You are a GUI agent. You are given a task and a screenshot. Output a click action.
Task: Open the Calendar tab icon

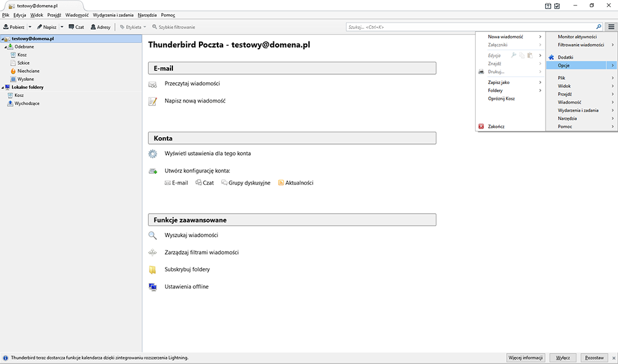tap(548, 6)
